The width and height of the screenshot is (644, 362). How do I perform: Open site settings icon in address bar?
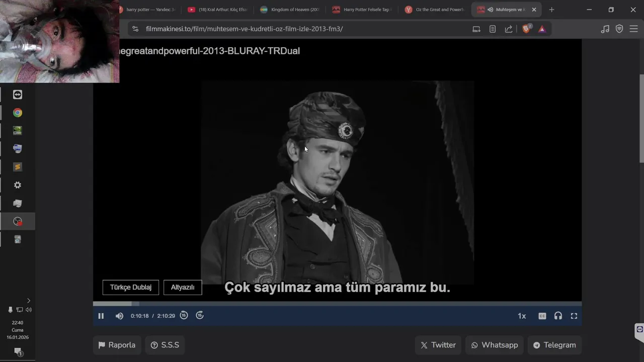[x=135, y=29]
